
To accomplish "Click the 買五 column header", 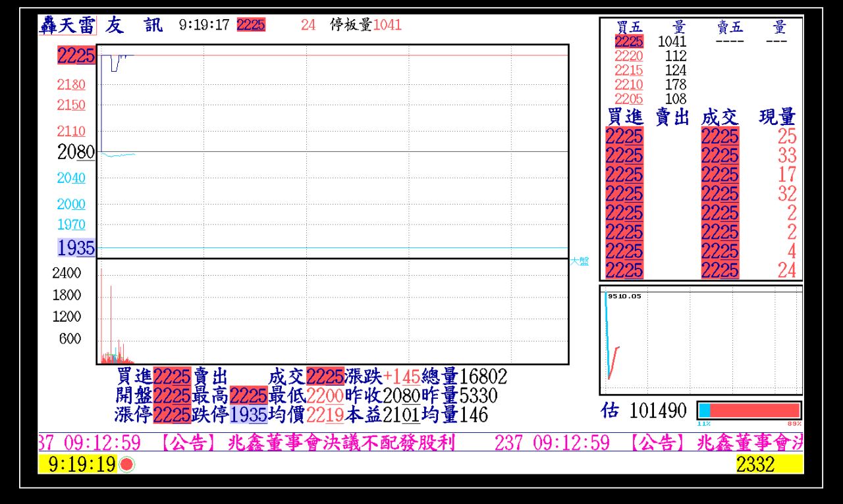I will [x=630, y=28].
